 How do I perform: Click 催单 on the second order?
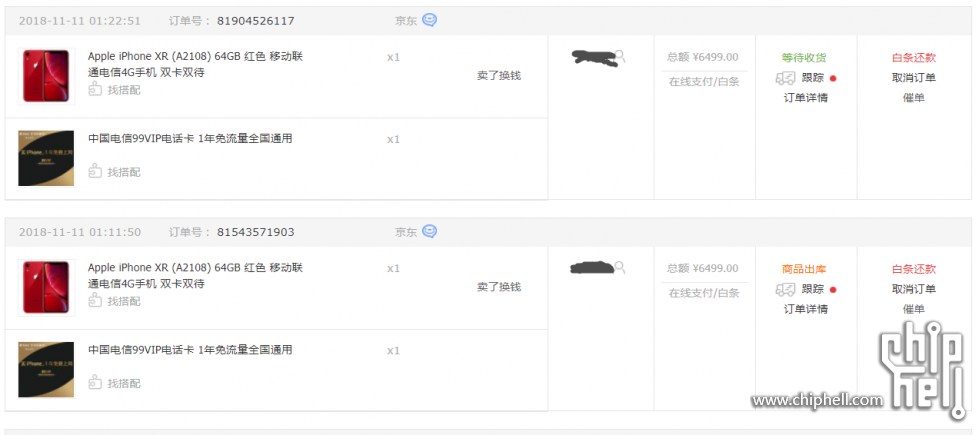(x=913, y=309)
